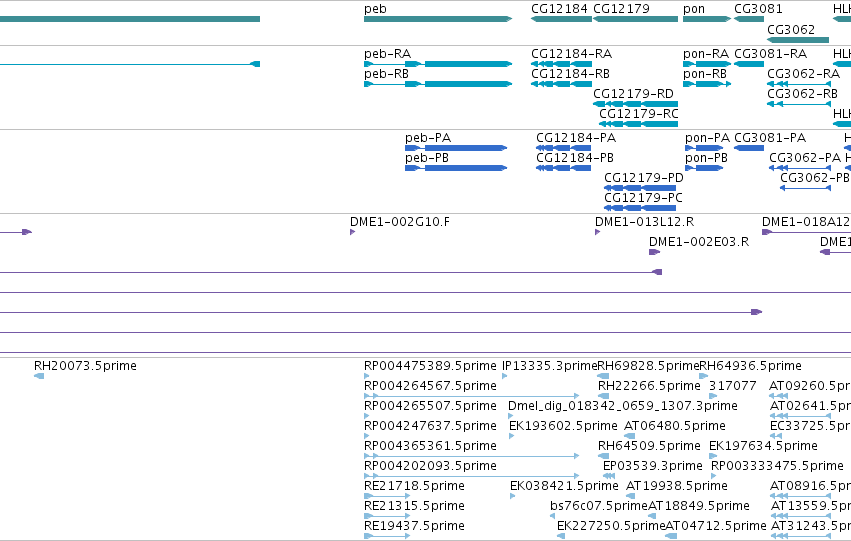Select the CG3062 gene label
851x541 pixels.
coord(791,29)
